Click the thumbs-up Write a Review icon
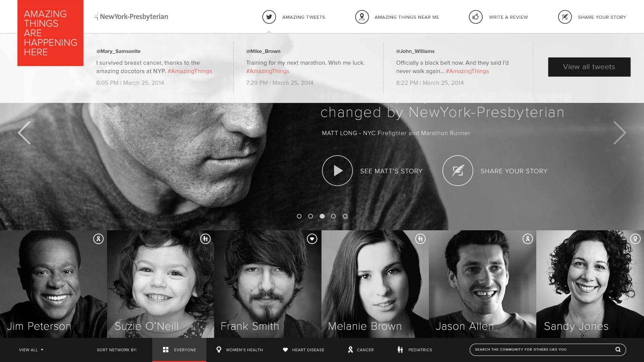644x362 pixels. coord(476,17)
